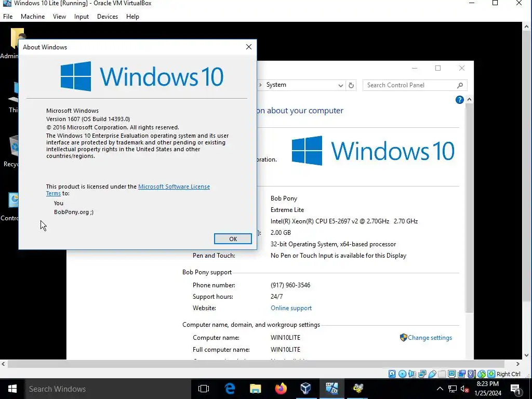532x399 pixels.
Task: Click the "24/7" support hours value
Action: [276, 297]
